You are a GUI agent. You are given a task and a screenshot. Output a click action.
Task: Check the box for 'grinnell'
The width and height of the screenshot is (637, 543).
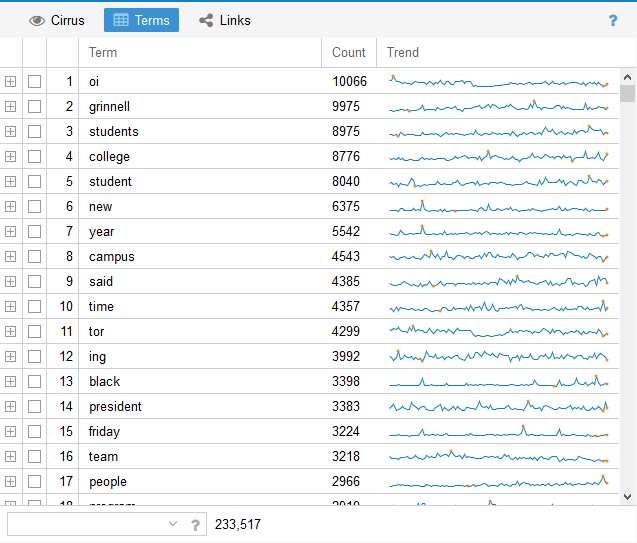(35, 107)
